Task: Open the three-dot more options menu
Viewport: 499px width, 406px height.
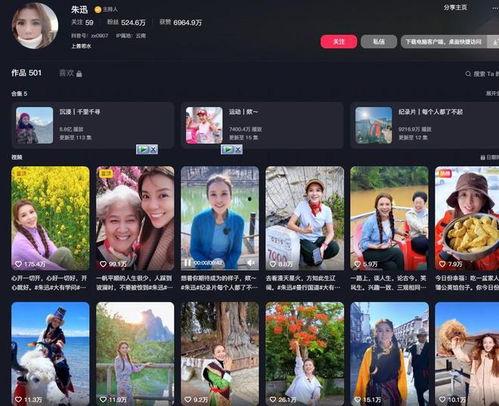Action: [x=495, y=8]
